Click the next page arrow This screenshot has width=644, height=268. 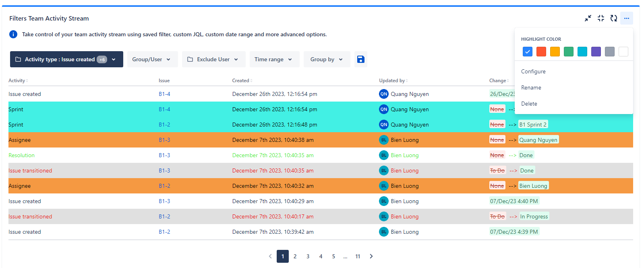pos(371,256)
